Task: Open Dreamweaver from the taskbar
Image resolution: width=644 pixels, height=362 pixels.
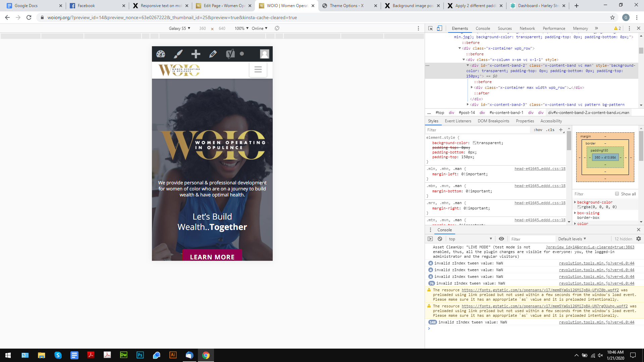Action: [123, 355]
